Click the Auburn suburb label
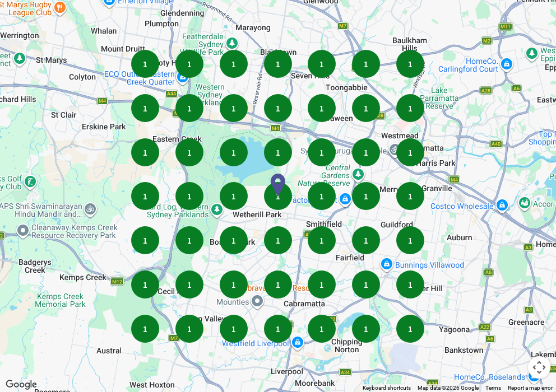The height and width of the screenshot is (392, 556). coord(459,237)
